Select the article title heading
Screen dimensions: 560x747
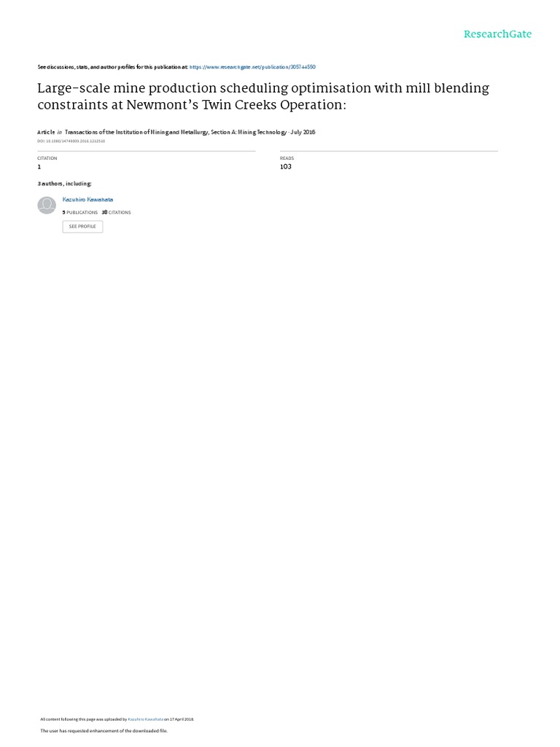(263, 96)
